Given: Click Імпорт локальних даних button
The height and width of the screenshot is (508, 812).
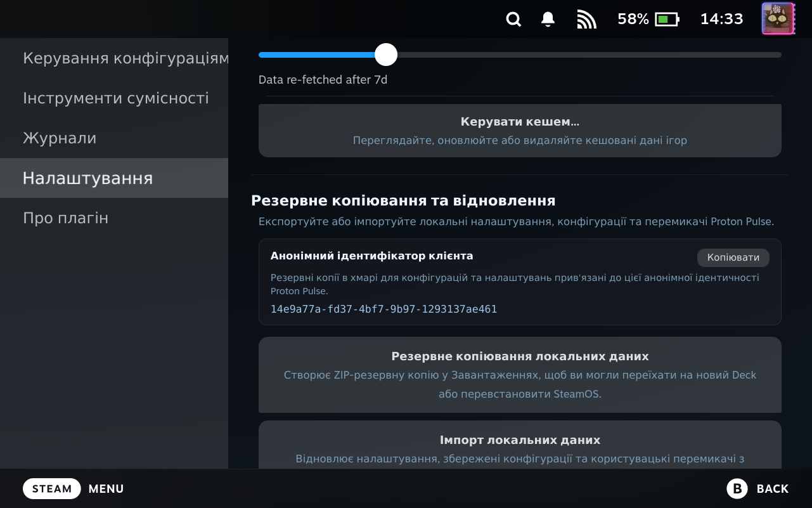Looking at the screenshot, I should tap(520, 445).
